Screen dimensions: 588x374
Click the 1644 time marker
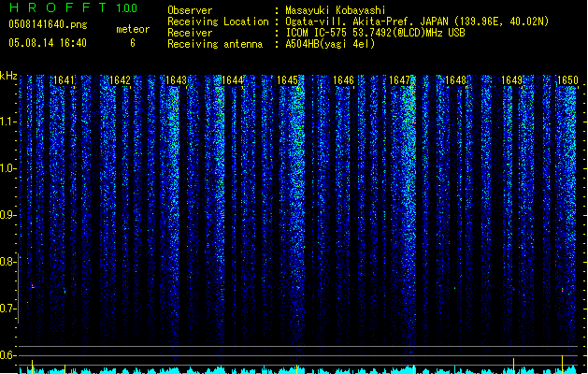(x=232, y=80)
